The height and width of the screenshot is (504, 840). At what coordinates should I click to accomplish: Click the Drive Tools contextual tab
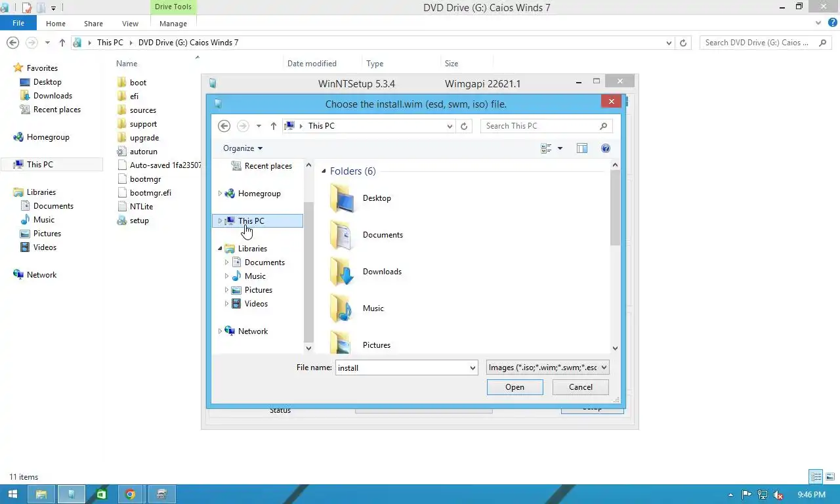point(173,7)
